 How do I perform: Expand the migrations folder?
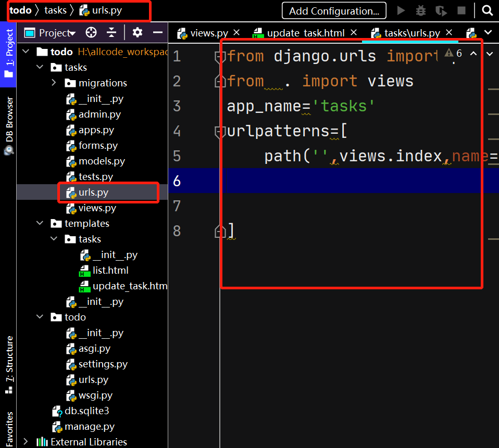54,83
